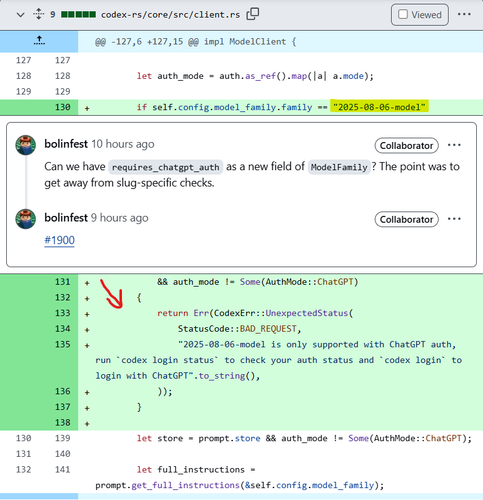
Task: Mark the file as Viewed
Action: [x=420, y=15]
